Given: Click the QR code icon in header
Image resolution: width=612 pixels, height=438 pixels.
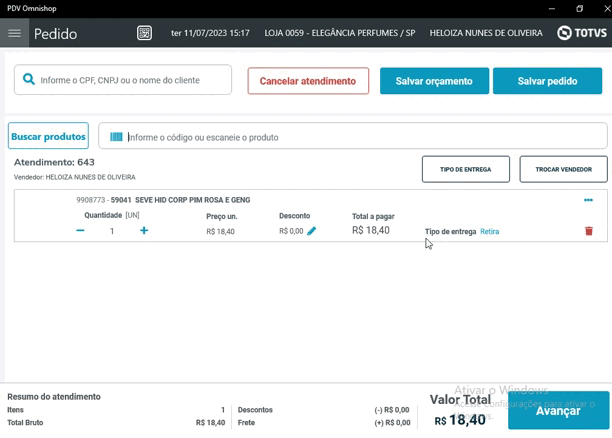Looking at the screenshot, I should pyautogui.click(x=145, y=33).
